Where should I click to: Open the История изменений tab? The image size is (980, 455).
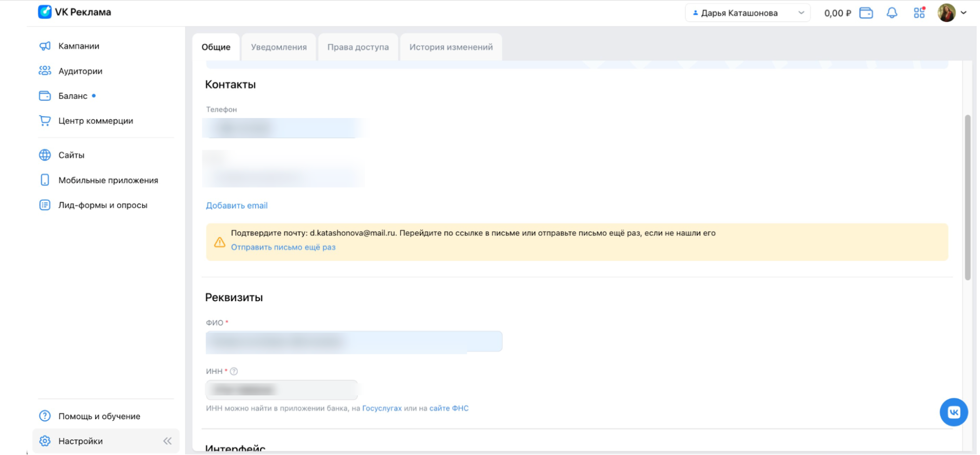[x=451, y=47]
